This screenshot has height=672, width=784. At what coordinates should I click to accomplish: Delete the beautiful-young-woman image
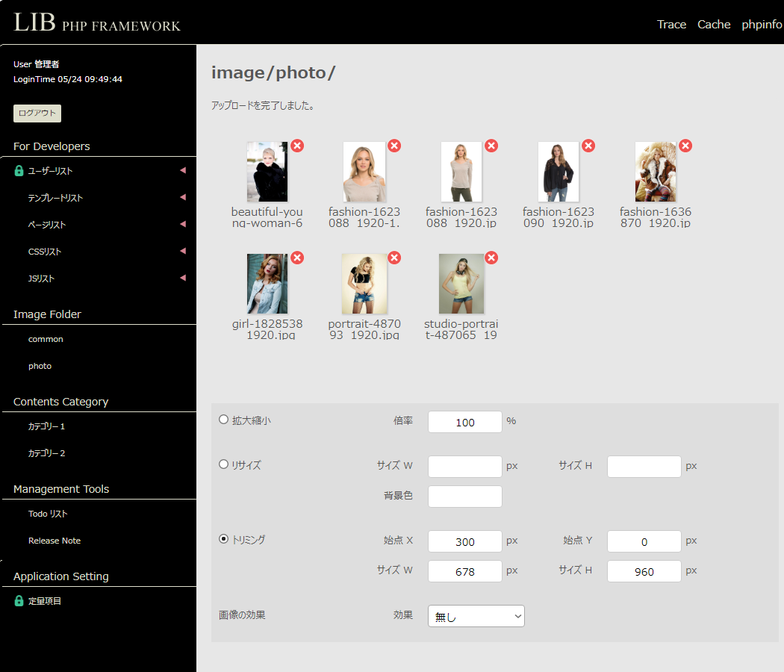297,146
